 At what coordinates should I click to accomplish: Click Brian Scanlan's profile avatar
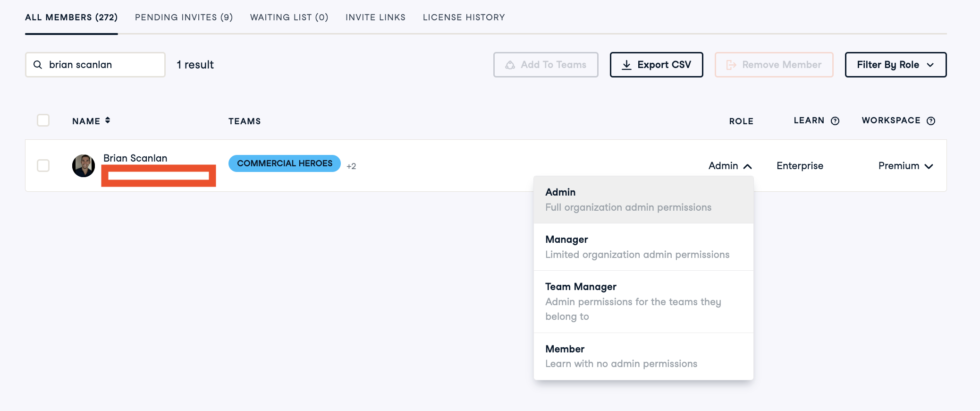(84, 166)
